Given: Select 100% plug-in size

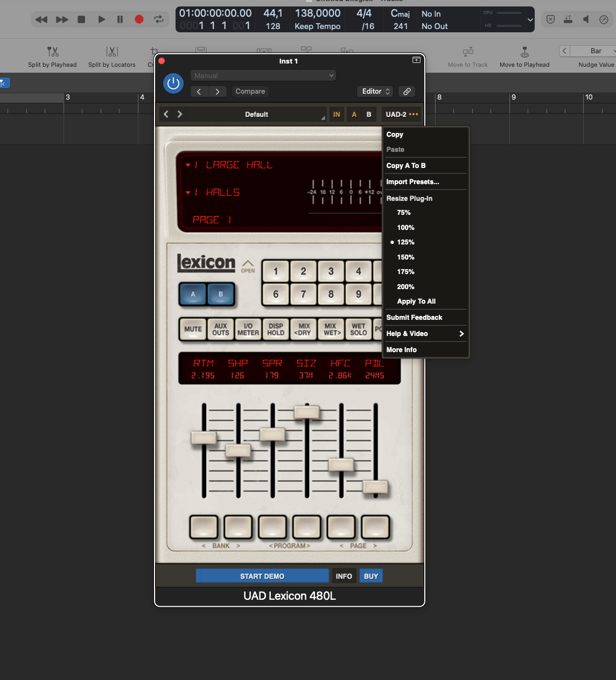Looking at the screenshot, I should coord(425,228).
